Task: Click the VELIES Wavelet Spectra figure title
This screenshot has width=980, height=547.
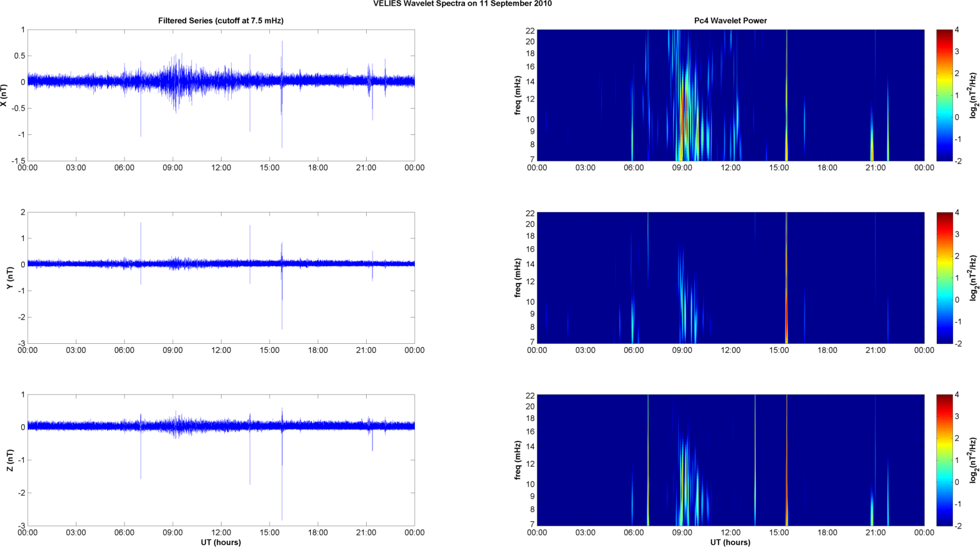Action: coord(462,4)
